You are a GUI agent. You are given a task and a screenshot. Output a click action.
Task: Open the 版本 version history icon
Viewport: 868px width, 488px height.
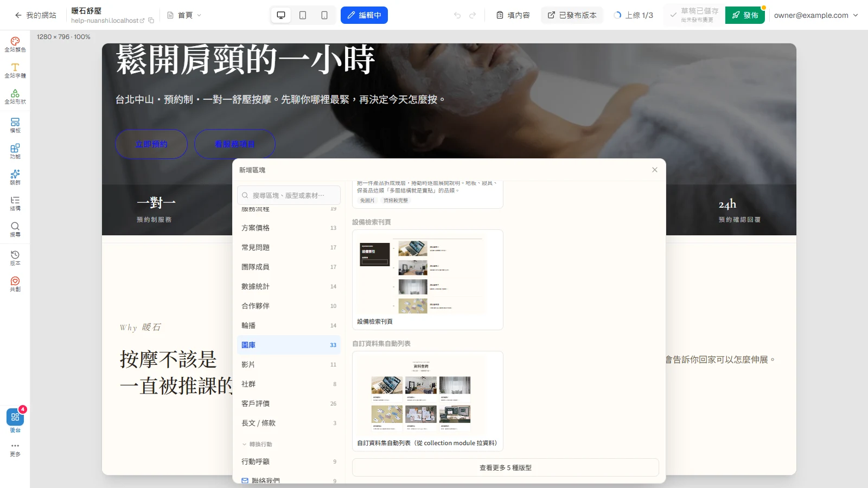click(x=15, y=258)
